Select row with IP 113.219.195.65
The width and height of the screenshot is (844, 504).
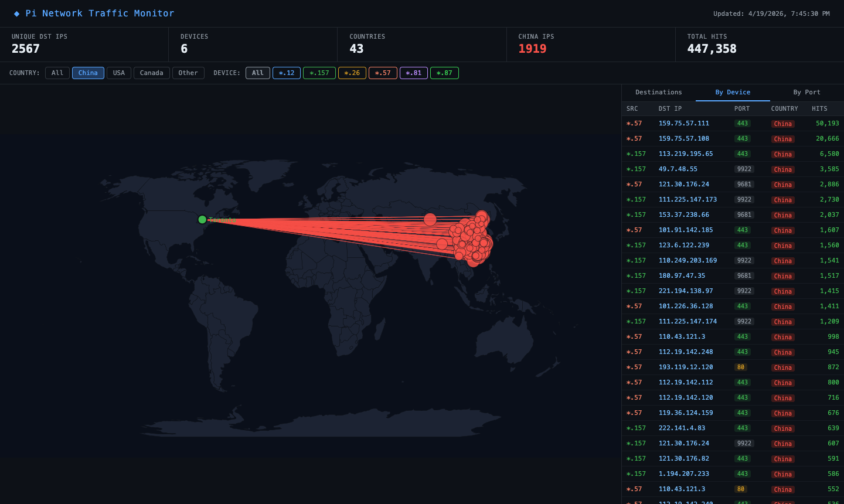(733, 154)
